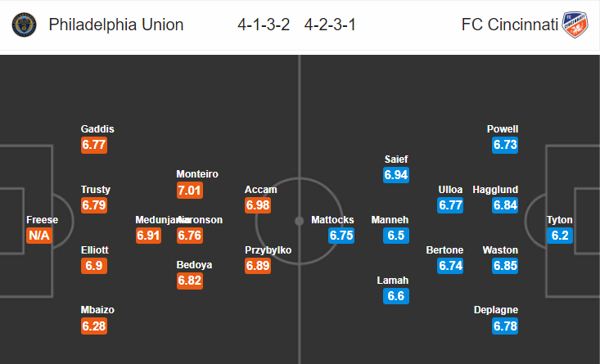
Task: Click Accam's 6.98 rating badge
Action: pyautogui.click(x=258, y=205)
